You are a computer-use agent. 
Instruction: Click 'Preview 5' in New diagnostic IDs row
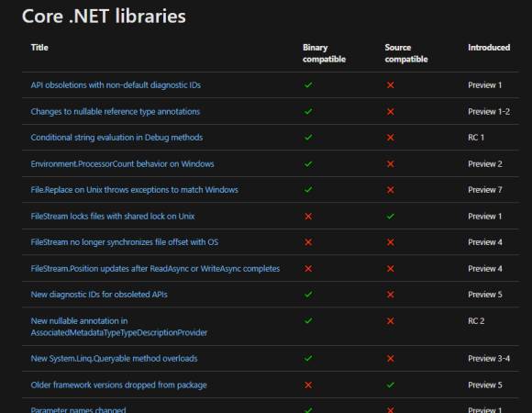pos(485,295)
